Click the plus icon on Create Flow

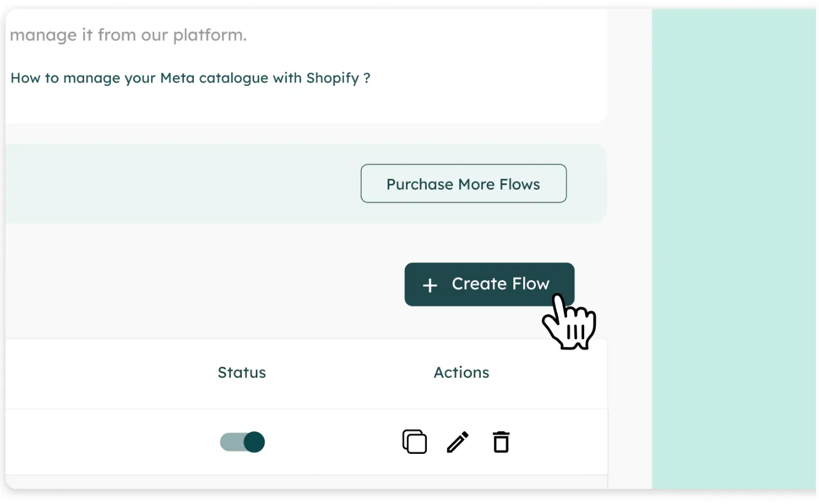click(430, 285)
